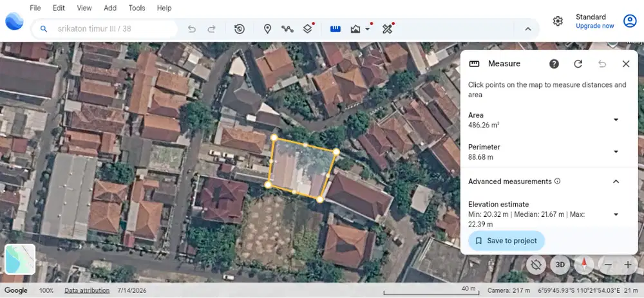Undo last point in Measure panel
Image resolution: width=644 pixels, height=298 pixels.
pyautogui.click(x=602, y=64)
